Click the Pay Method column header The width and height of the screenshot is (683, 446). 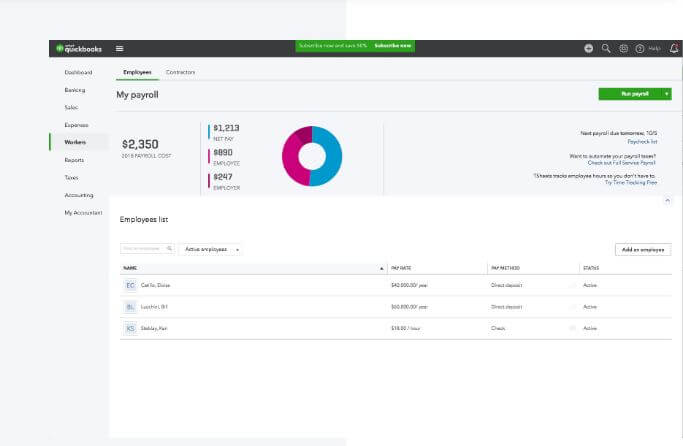(505, 268)
